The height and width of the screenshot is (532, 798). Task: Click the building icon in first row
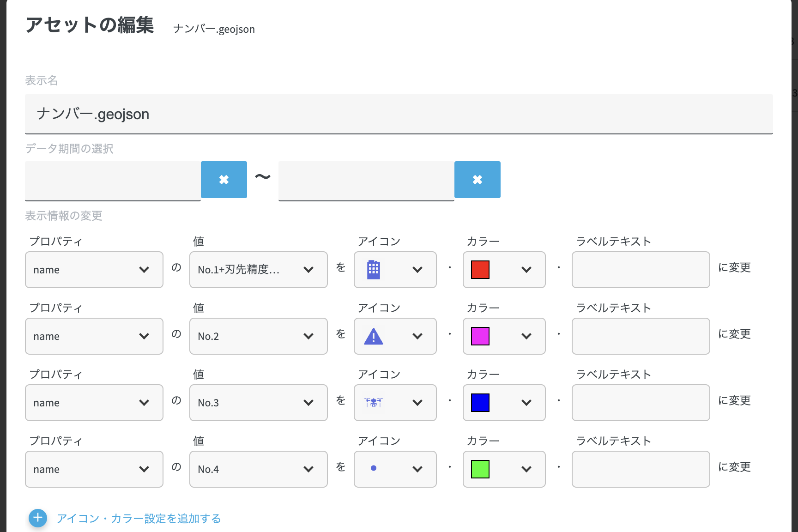(x=374, y=270)
